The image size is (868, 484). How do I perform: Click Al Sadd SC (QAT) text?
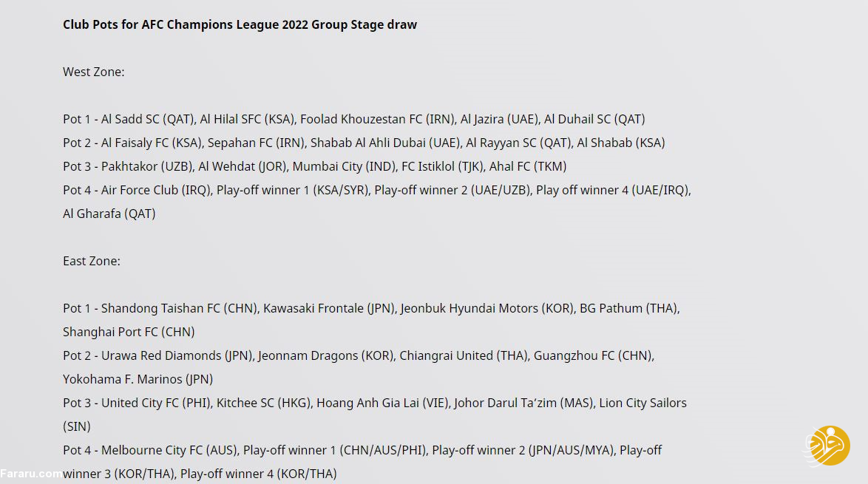click(148, 119)
